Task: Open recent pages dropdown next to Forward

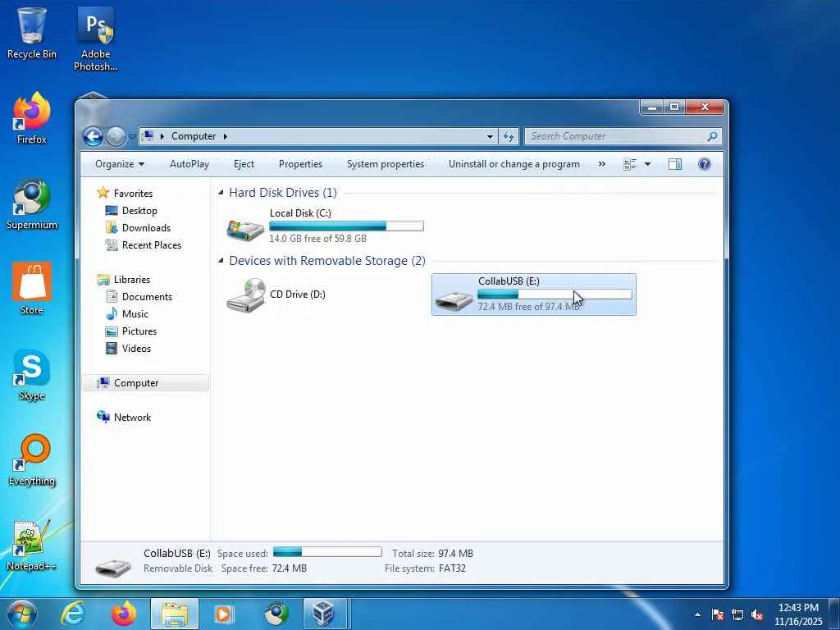Action: tap(132, 137)
